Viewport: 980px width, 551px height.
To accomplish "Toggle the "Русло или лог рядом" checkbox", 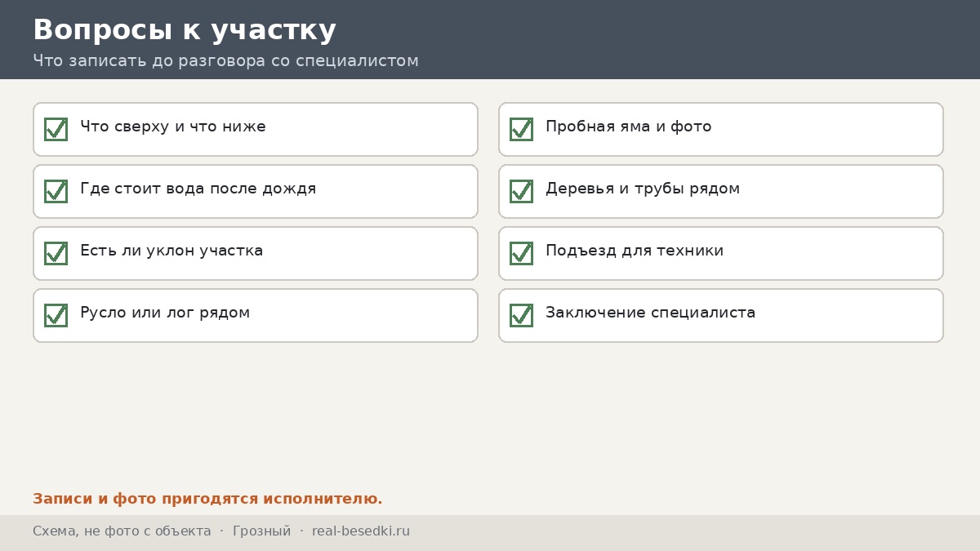I will click(56, 315).
